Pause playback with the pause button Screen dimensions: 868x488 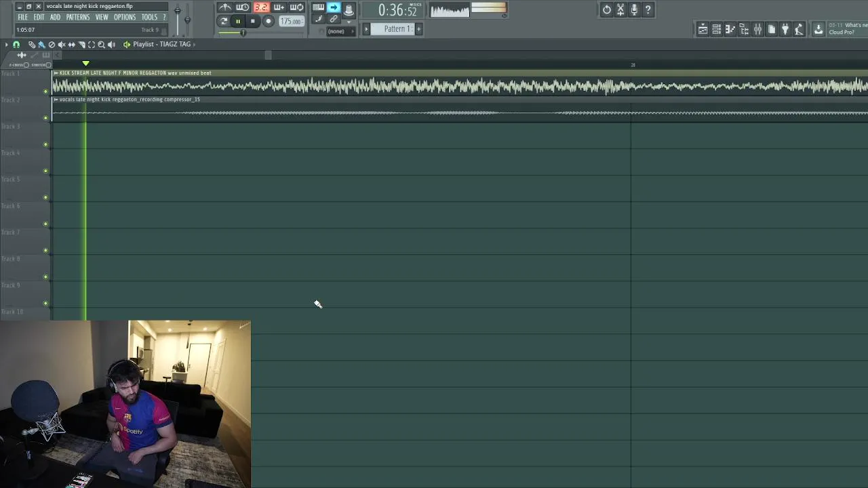(x=238, y=21)
